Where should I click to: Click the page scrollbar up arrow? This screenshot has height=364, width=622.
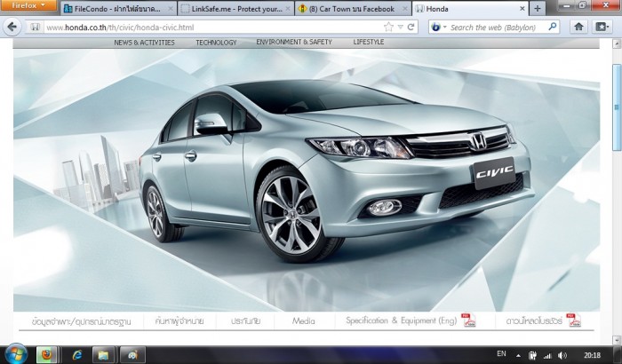(617, 43)
